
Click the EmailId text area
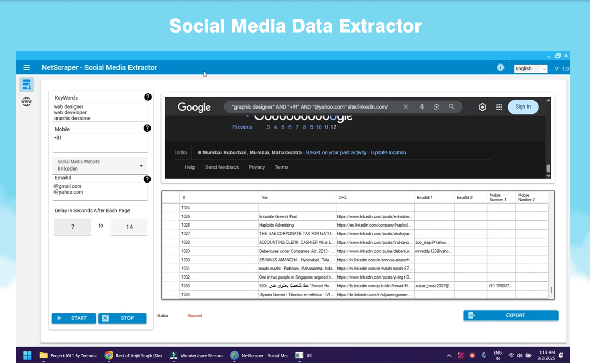pyautogui.click(x=100, y=191)
